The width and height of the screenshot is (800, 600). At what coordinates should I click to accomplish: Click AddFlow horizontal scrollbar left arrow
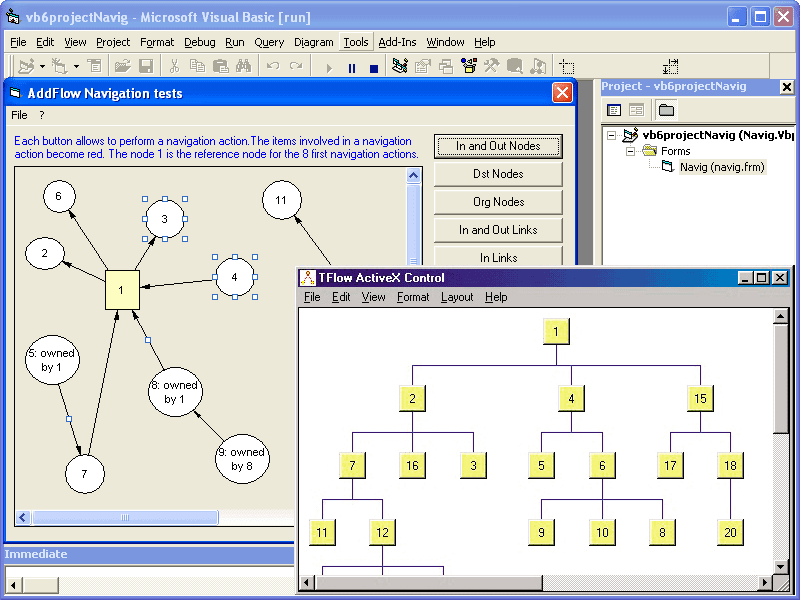pos(22,517)
